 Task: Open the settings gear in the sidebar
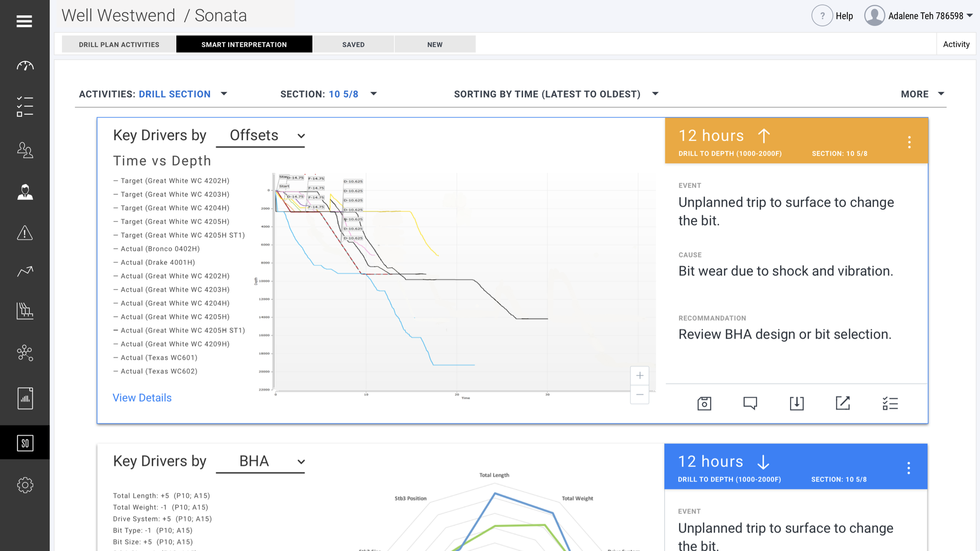(x=24, y=485)
